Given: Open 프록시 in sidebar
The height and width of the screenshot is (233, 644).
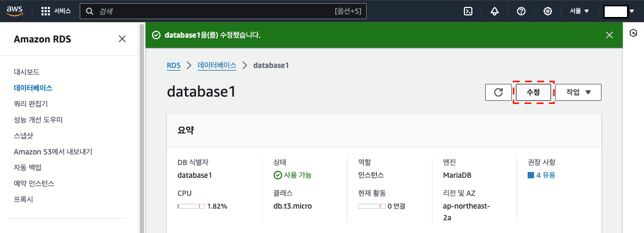Looking at the screenshot, I should (23, 199).
